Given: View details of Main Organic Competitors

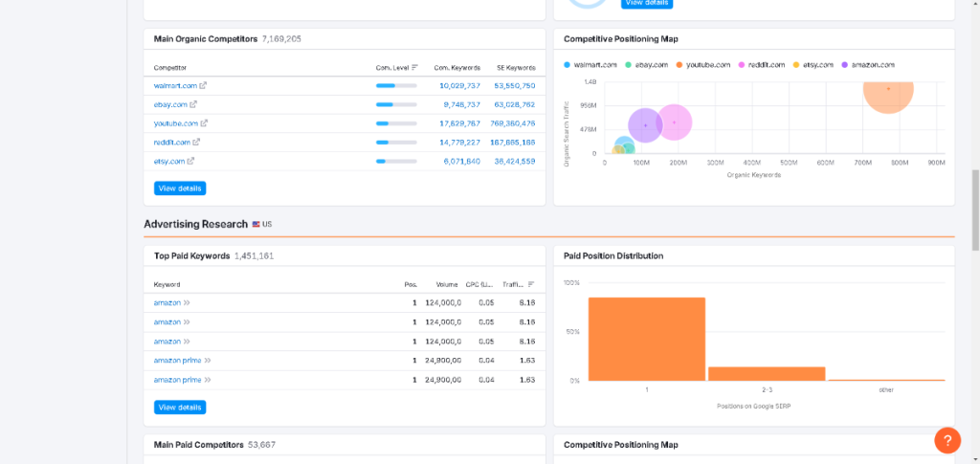Looking at the screenshot, I should [180, 188].
